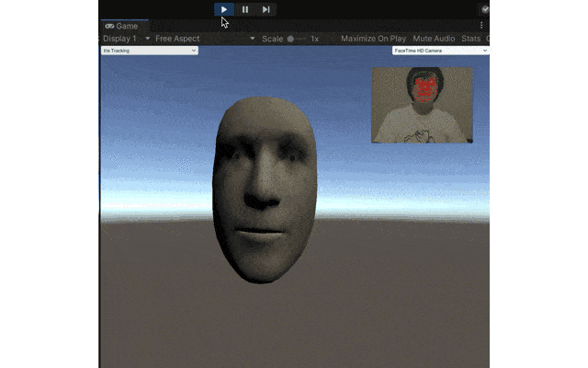Click the Play button in the toolbar
This screenshot has height=368, width=588.
pos(224,9)
